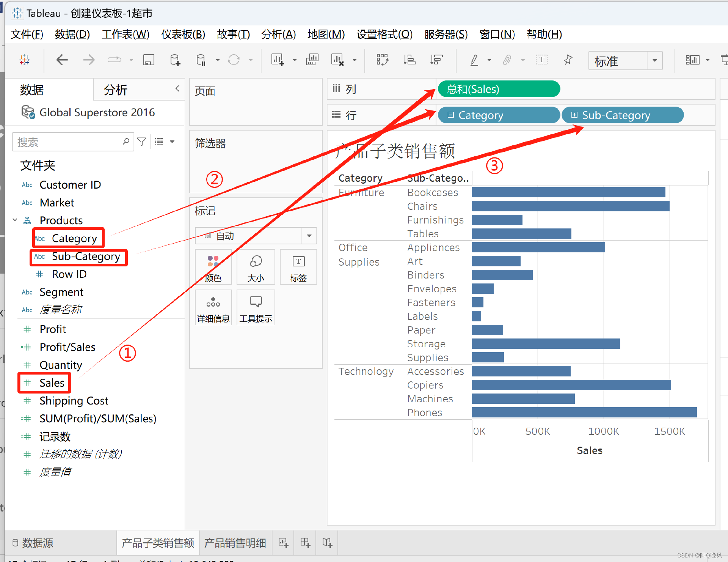Click the 数据源 data source button
Viewport: 728px width, 562px height.
coord(33,543)
